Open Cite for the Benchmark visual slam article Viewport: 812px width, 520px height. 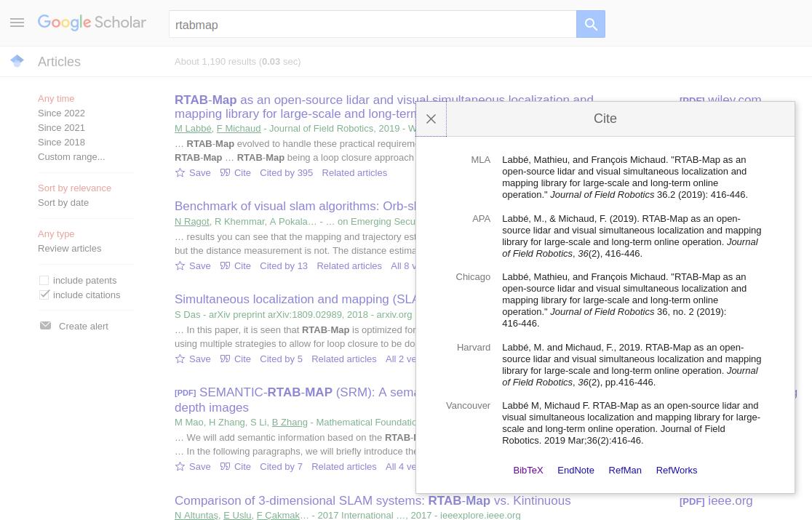pyautogui.click(x=236, y=265)
